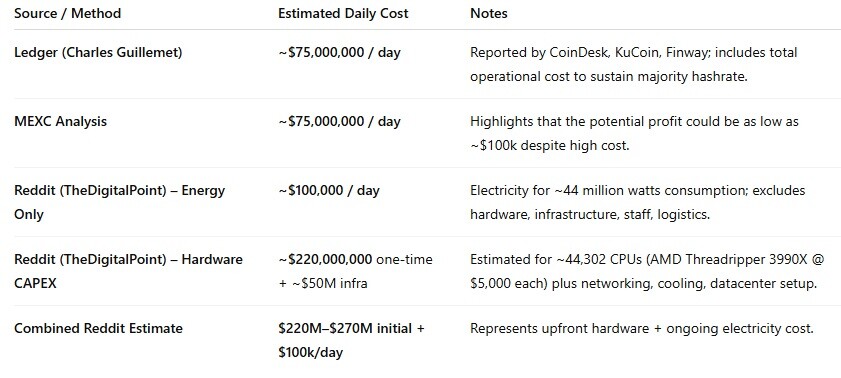Select the Combined Reddit Estimate row label
The height and width of the screenshot is (378, 841).
98,328
